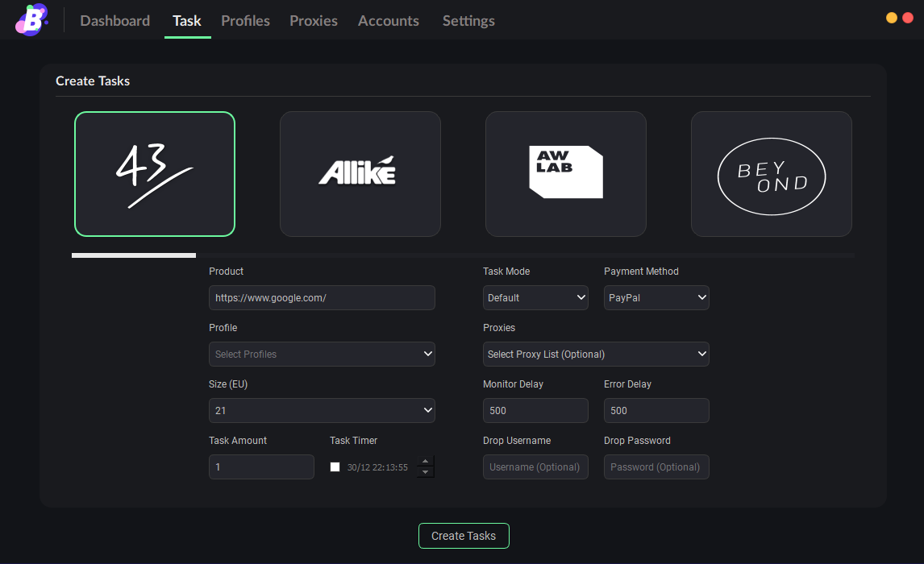The height and width of the screenshot is (564, 924).
Task: Decrease Task Timer with down arrow
Action: coord(426,472)
